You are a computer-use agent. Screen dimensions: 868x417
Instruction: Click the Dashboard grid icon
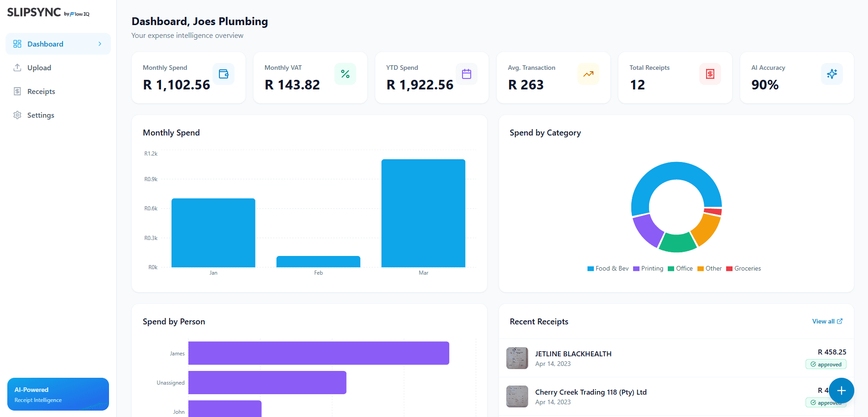click(x=17, y=43)
